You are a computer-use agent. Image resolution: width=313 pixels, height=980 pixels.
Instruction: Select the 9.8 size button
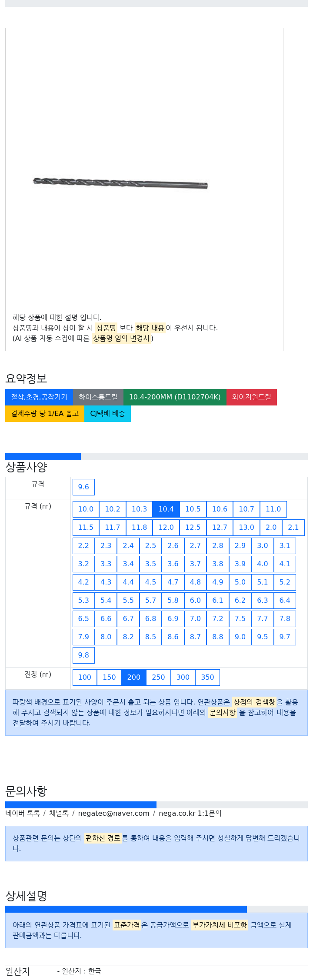point(83,655)
